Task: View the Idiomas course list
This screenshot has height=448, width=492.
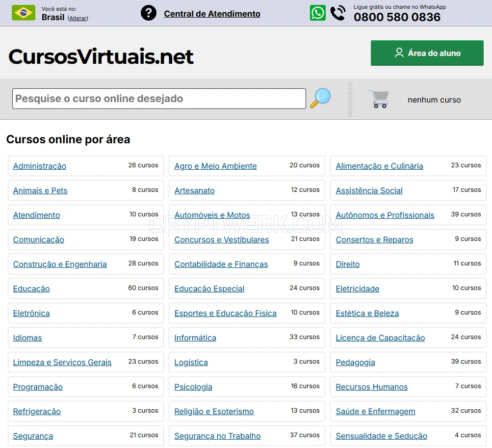Action: coord(27,338)
